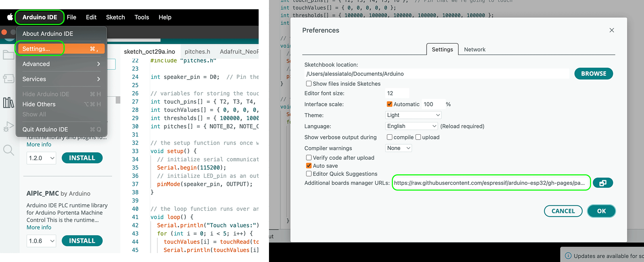
Task: Open the Sketchbook folder sidebar icon
Action: pos(8,55)
